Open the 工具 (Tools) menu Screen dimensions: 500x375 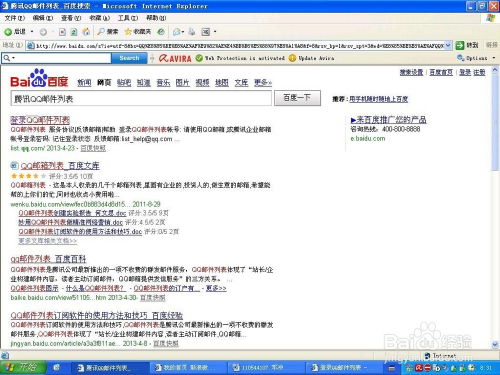(x=128, y=18)
